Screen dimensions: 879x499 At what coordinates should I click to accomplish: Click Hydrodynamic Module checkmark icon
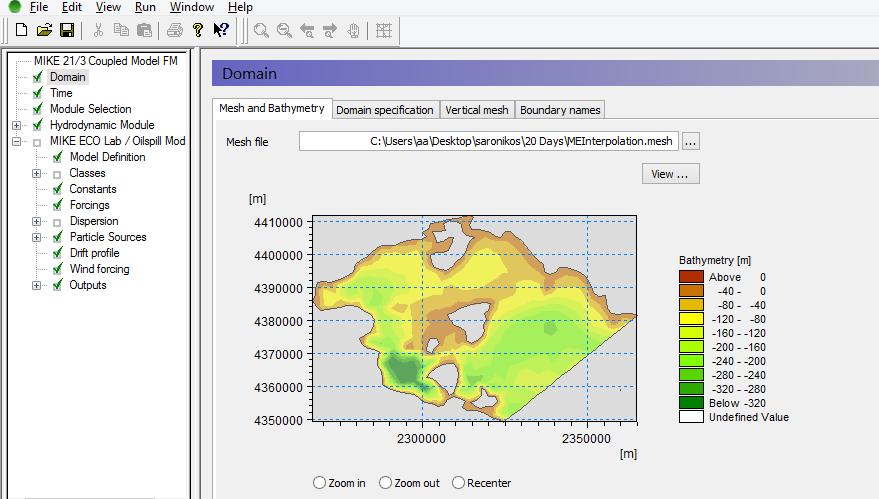[x=38, y=125]
